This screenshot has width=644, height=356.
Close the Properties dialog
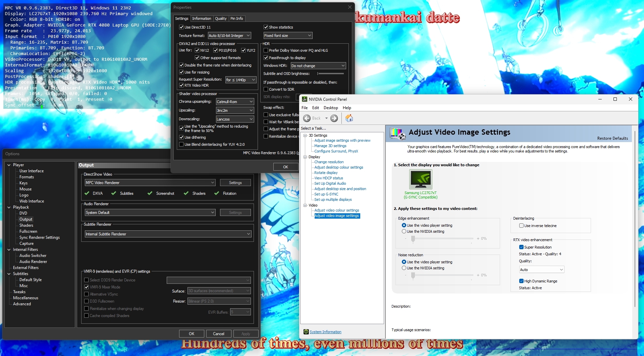350,7
